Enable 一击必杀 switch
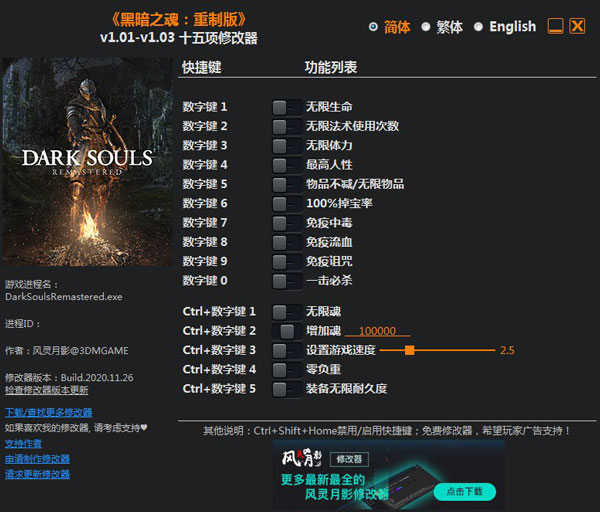600x512 pixels. 287,281
